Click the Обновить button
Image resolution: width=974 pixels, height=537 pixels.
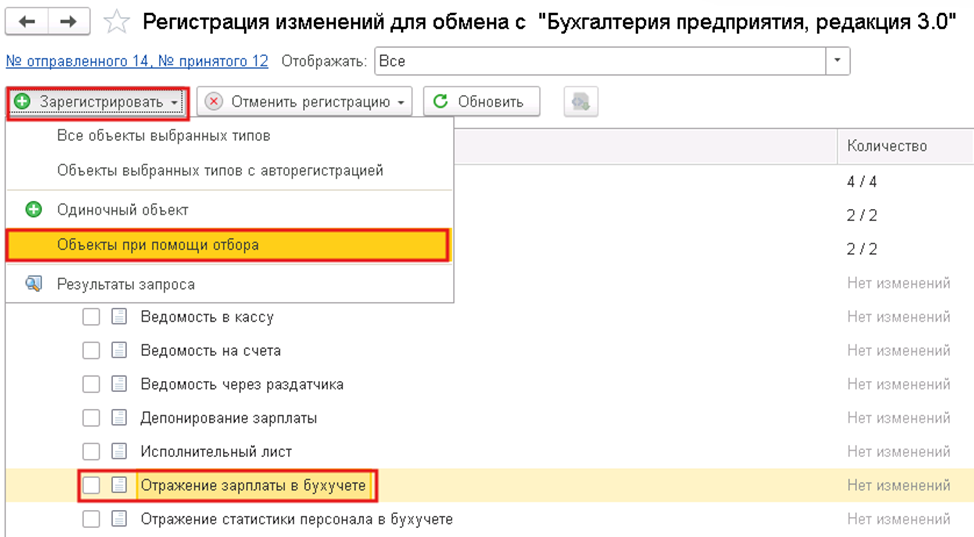pyautogui.click(x=481, y=102)
